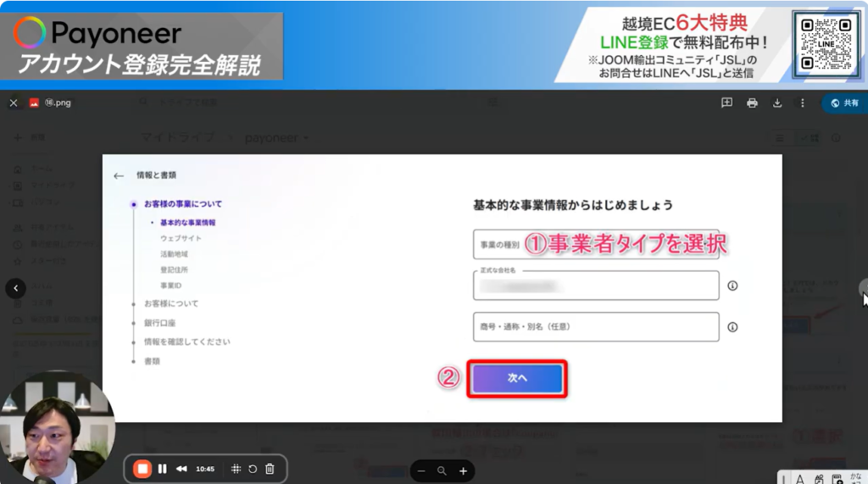Go to the previous image with the left arrow
The width and height of the screenshot is (868, 484).
(x=15, y=288)
